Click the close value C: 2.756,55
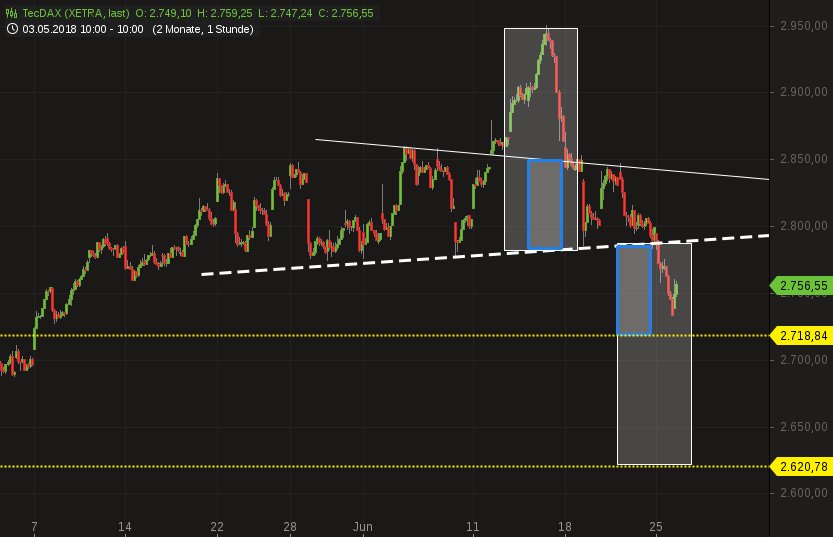The width and height of the screenshot is (833, 537). click(346, 13)
